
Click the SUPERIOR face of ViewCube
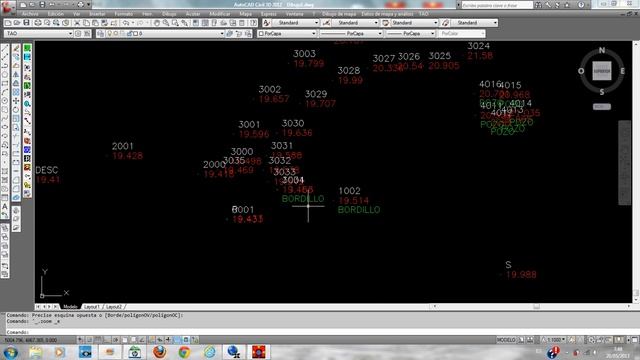pos(602,71)
